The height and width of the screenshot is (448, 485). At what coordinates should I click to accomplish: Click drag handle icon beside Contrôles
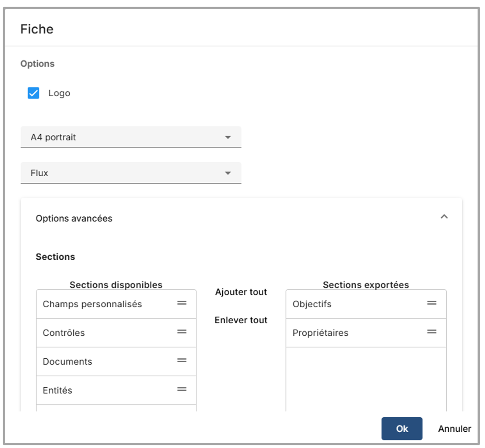182,332
